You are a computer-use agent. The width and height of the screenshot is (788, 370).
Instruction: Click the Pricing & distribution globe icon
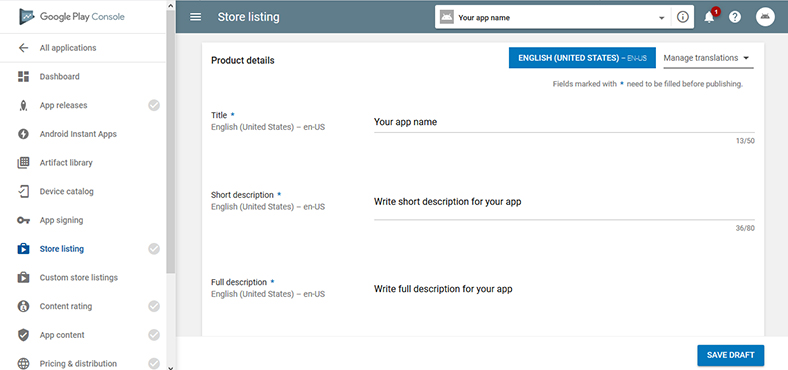click(23, 363)
